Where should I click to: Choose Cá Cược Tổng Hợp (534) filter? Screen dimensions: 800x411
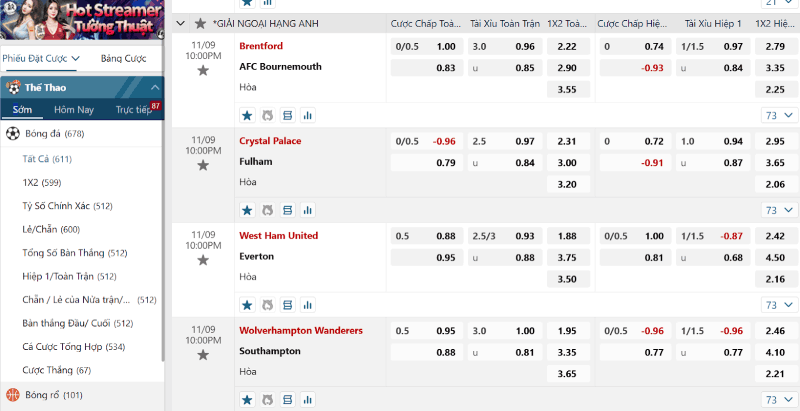click(73, 347)
